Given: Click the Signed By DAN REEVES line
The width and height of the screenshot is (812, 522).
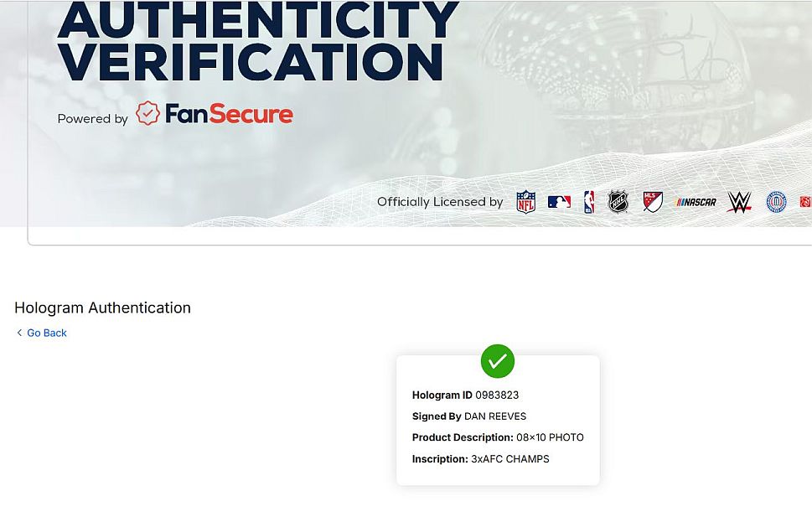Looking at the screenshot, I should click(x=469, y=416).
